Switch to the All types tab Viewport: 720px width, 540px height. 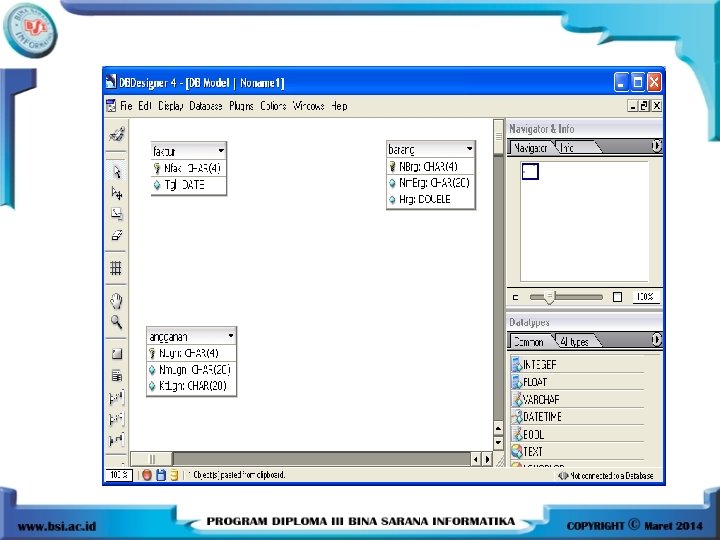point(575,342)
